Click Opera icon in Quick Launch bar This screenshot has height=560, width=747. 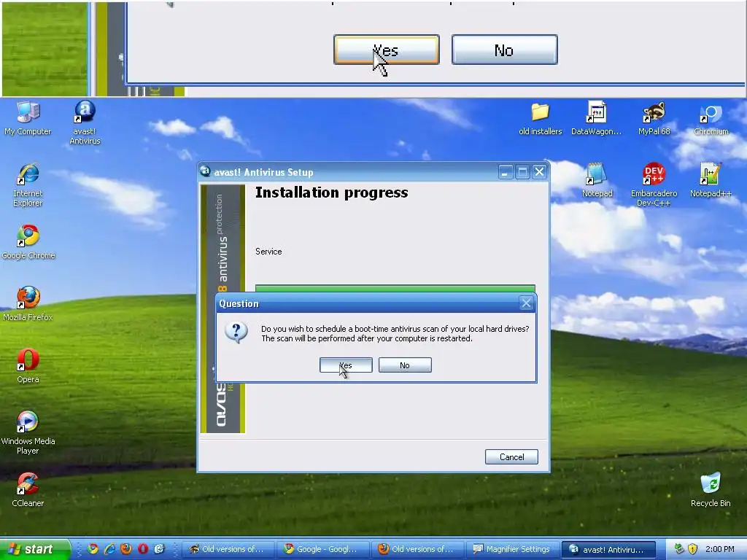[x=143, y=549]
